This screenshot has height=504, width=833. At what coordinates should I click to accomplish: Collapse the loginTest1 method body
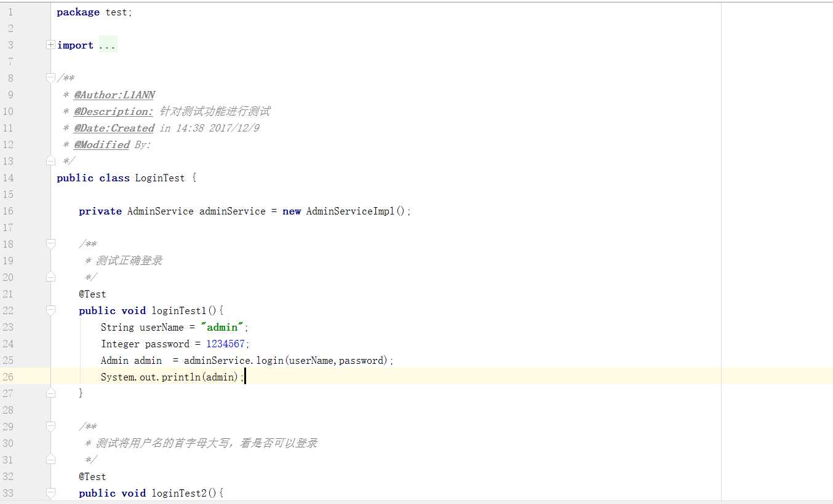(x=50, y=310)
